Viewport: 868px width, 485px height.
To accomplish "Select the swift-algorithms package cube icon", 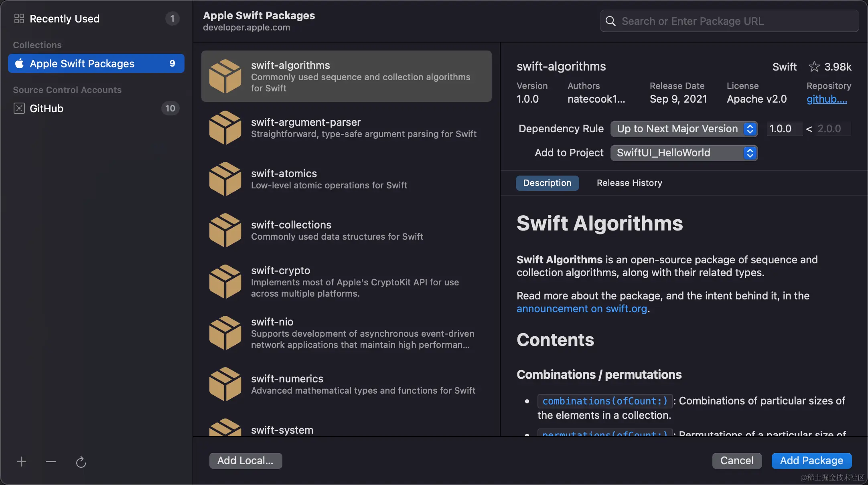I will pyautogui.click(x=225, y=76).
